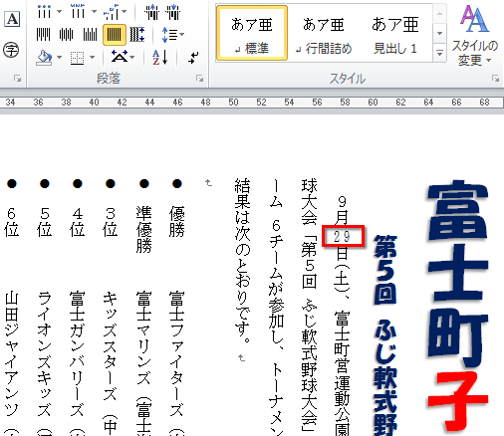Decrease the paragraph indent
This screenshot has height=436, width=504.
tap(151, 12)
